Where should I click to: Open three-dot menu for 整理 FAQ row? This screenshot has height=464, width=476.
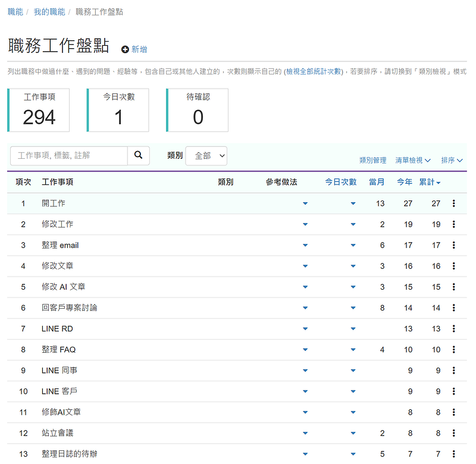click(453, 350)
